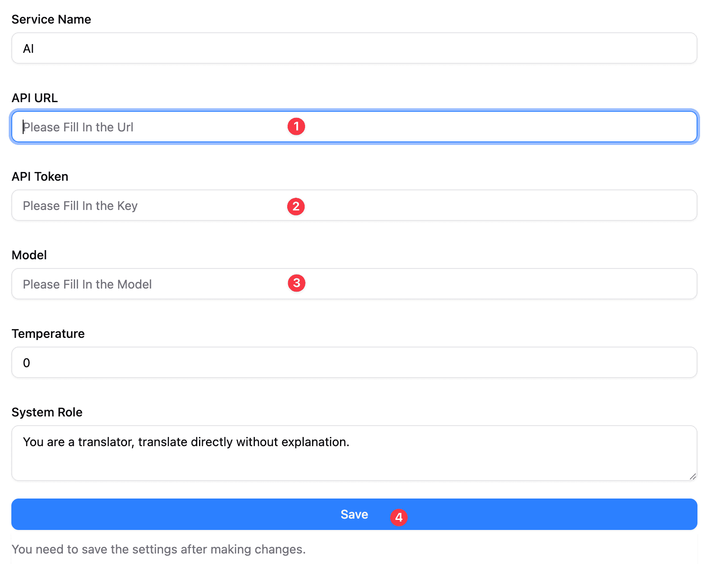Grab the System Role textarea resize handle
Viewport: 728px width, 564px height.
click(x=693, y=476)
